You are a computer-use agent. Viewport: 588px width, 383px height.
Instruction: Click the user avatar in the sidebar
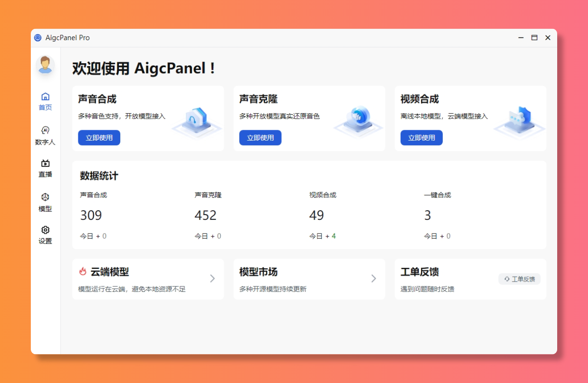(45, 65)
